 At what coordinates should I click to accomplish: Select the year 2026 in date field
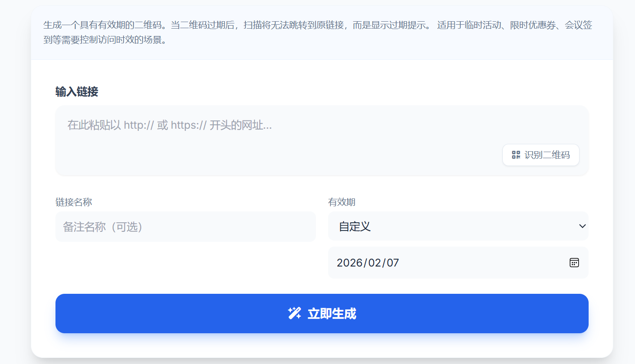pos(349,263)
